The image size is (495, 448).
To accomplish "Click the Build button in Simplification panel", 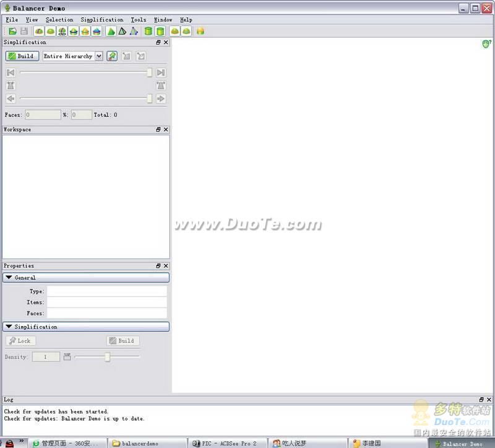I will click(x=22, y=56).
